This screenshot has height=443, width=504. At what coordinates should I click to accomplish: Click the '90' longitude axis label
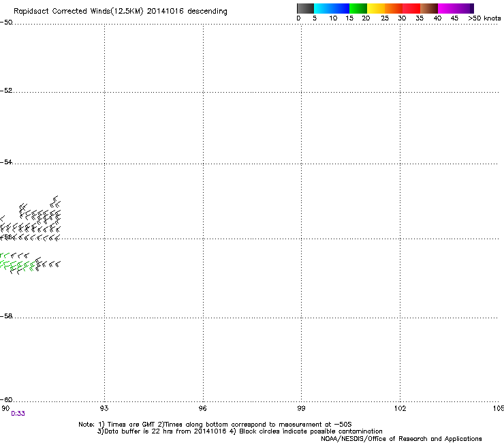pos(5,408)
